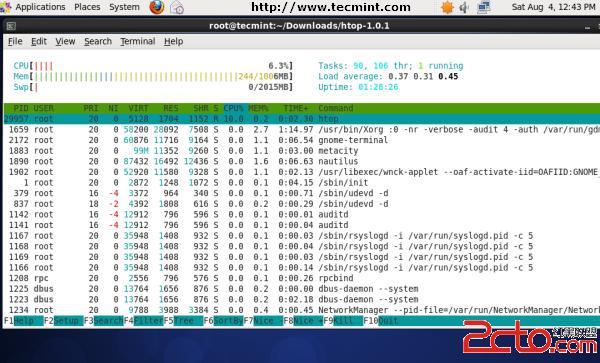Open the network connection tray icon

484,7
